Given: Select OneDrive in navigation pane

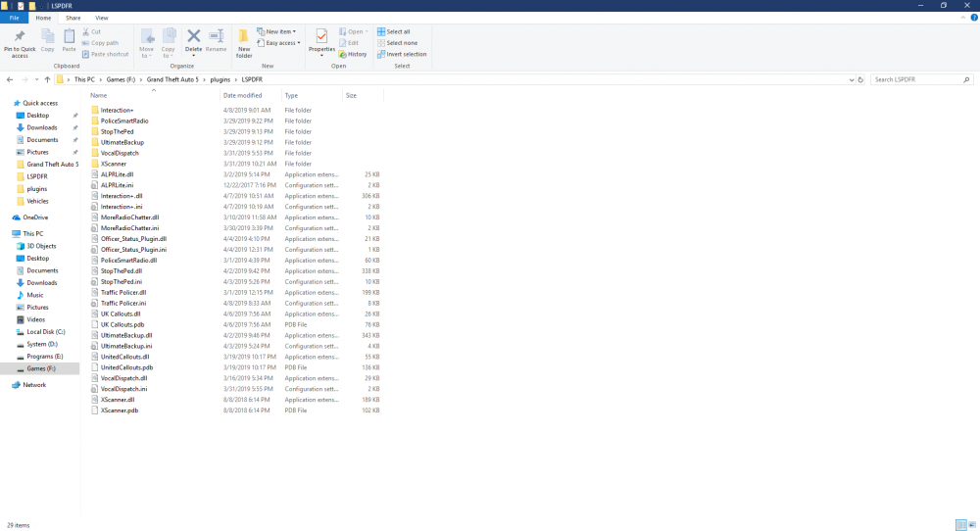Looking at the screenshot, I should tap(35, 217).
